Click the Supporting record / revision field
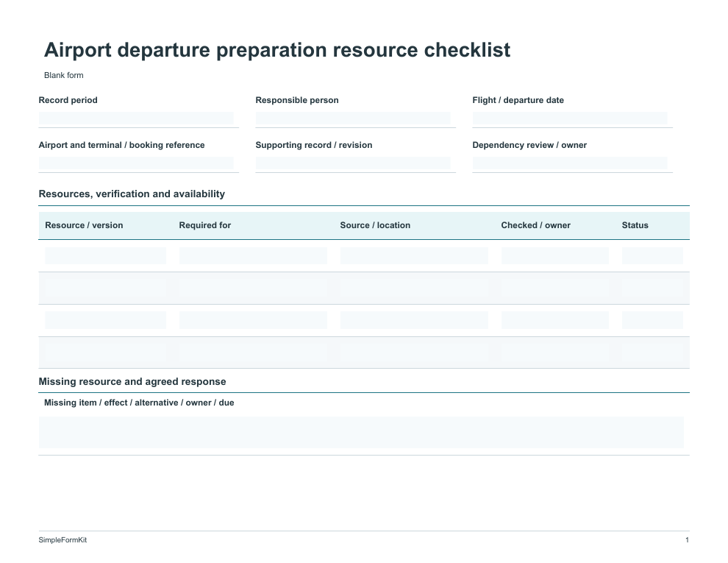The height and width of the screenshot is (563, 728). click(x=353, y=163)
